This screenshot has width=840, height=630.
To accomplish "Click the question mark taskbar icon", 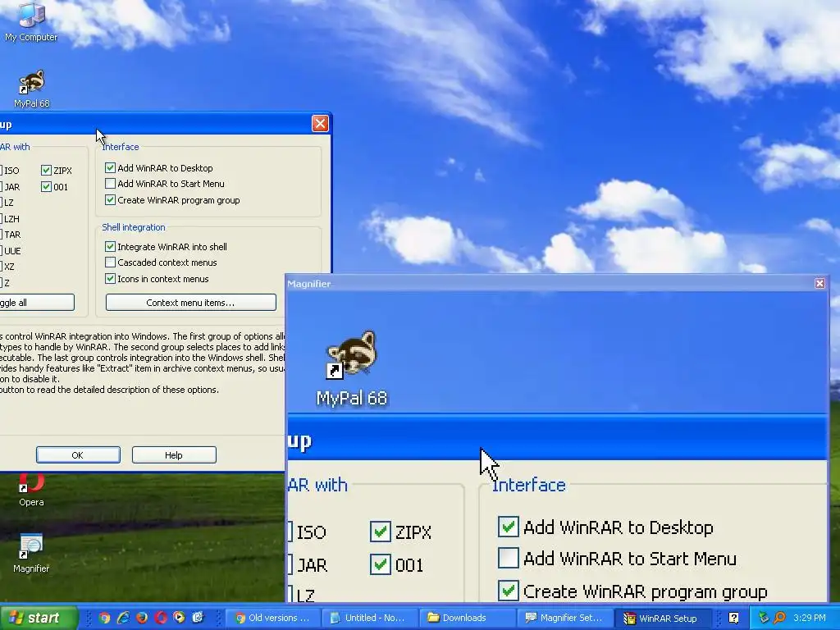I will (733, 618).
